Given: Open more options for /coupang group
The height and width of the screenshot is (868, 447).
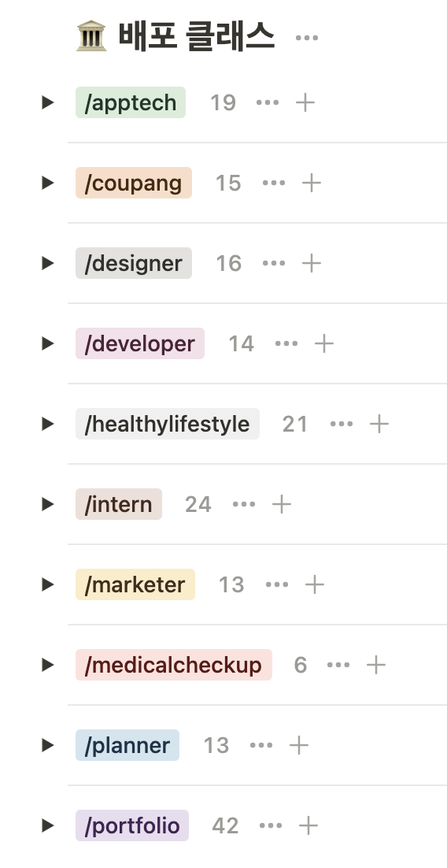Looking at the screenshot, I should pyautogui.click(x=274, y=183).
